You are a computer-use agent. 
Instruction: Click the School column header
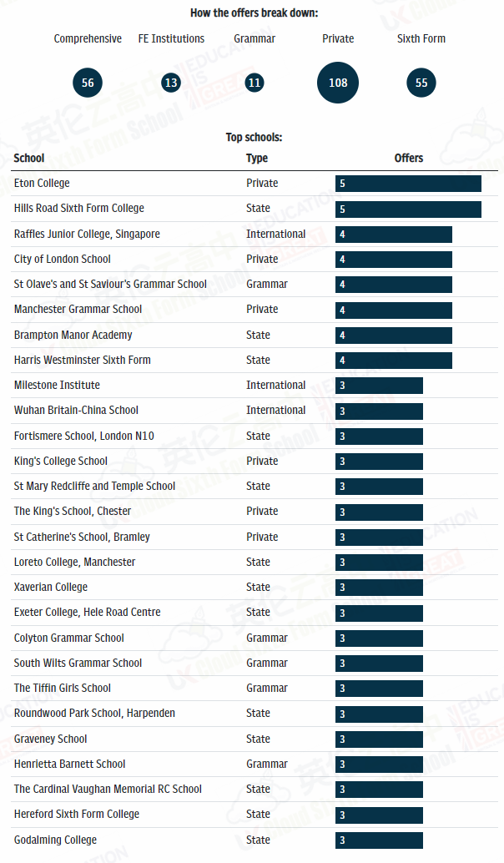(29, 158)
